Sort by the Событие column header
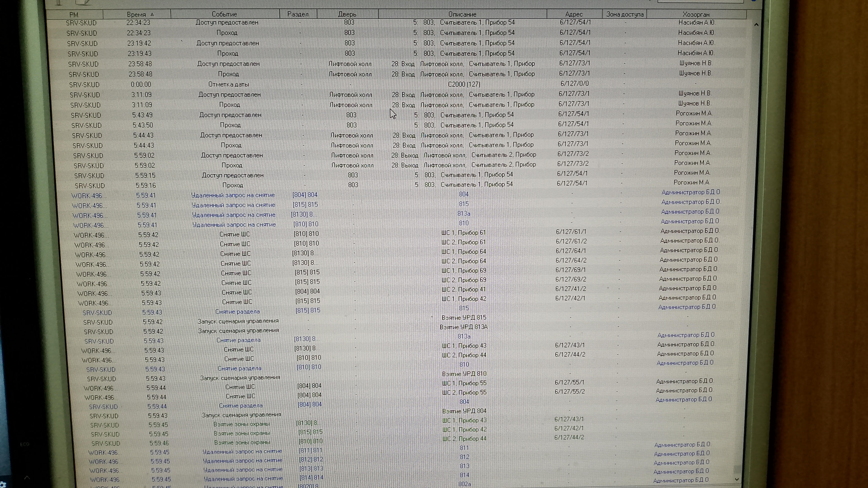 click(224, 14)
